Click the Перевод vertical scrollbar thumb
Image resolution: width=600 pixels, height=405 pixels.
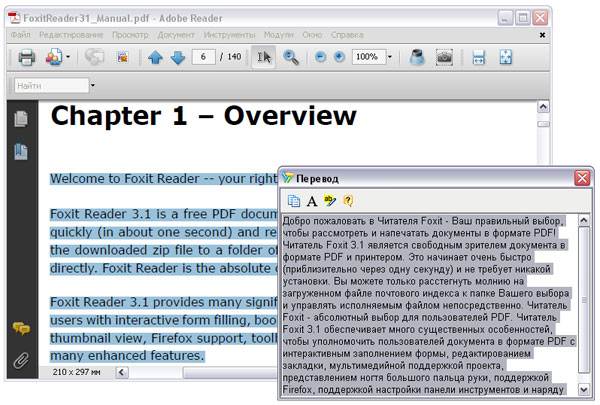584,299
